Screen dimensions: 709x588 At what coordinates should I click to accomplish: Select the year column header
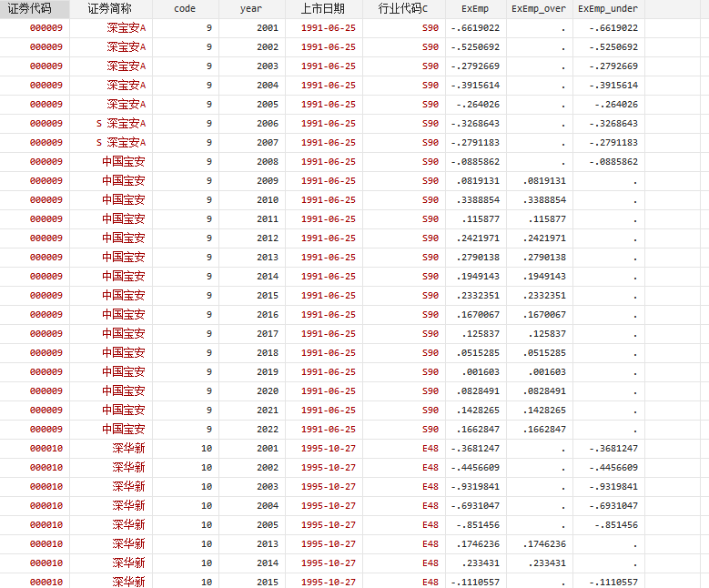tap(250, 8)
